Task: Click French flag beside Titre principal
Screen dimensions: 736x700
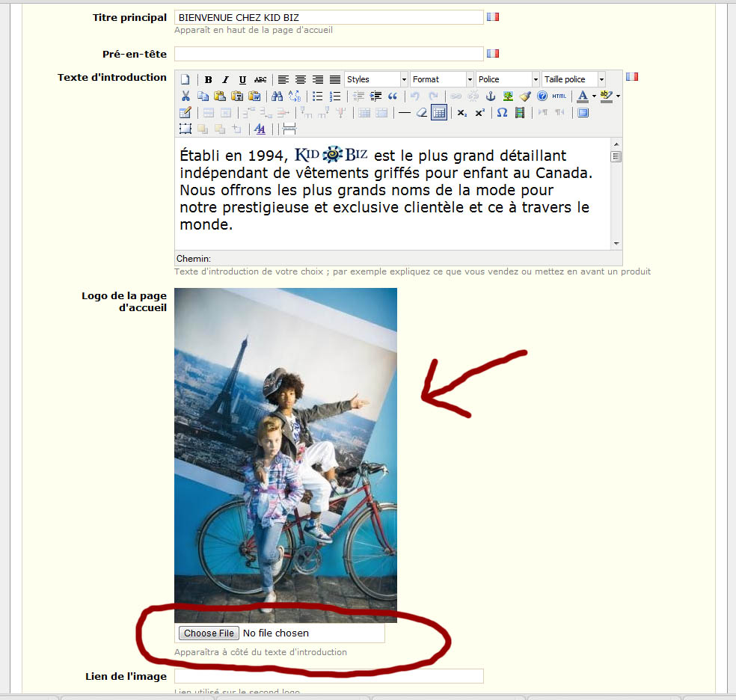Action: (x=493, y=17)
